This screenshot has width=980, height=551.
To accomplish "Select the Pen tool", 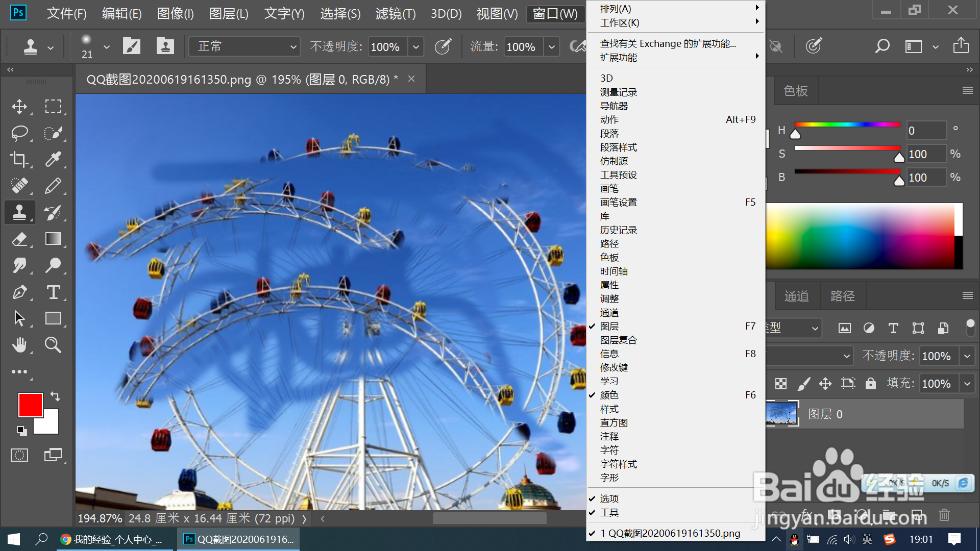I will pyautogui.click(x=19, y=292).
